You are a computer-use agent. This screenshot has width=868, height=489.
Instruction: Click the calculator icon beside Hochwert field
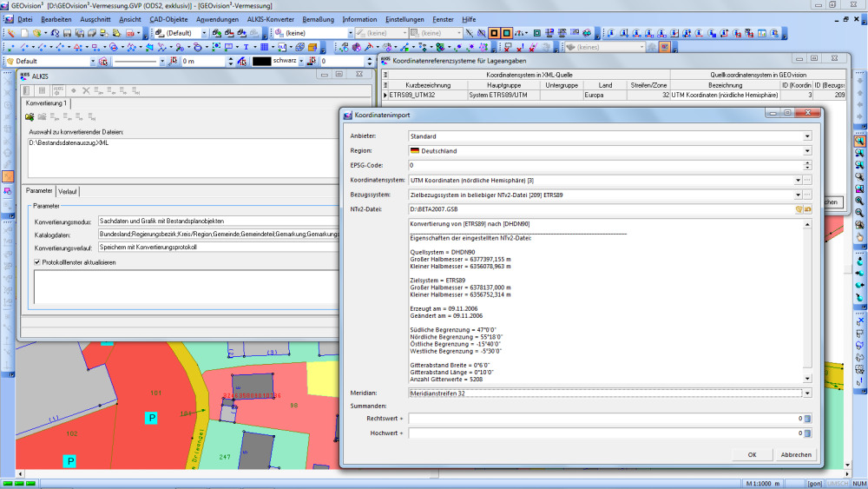tap(807, 433)
